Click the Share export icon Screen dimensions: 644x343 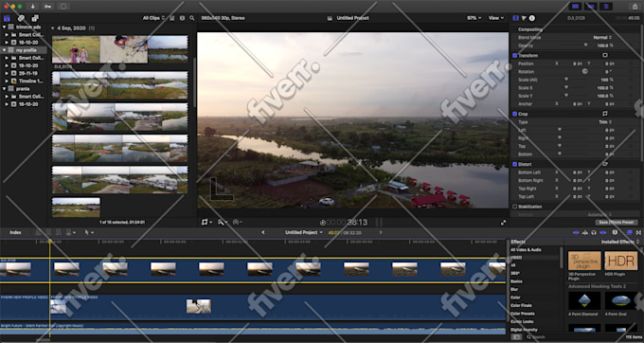point(635,7)
